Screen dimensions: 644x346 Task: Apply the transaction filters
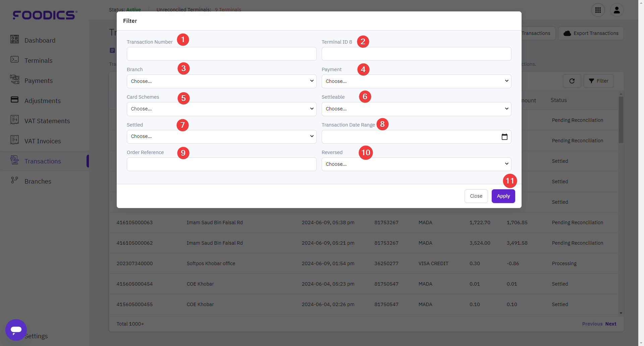503,196
